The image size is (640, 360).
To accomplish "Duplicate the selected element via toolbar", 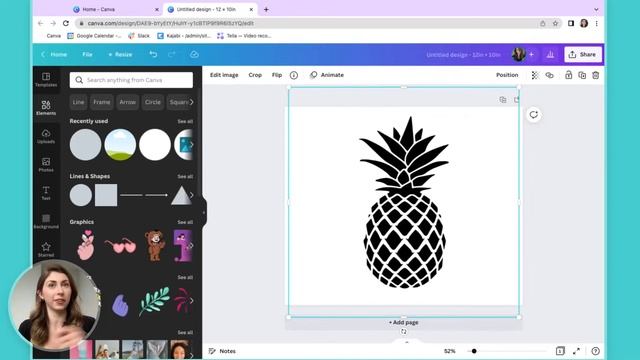I will [582, 75].
